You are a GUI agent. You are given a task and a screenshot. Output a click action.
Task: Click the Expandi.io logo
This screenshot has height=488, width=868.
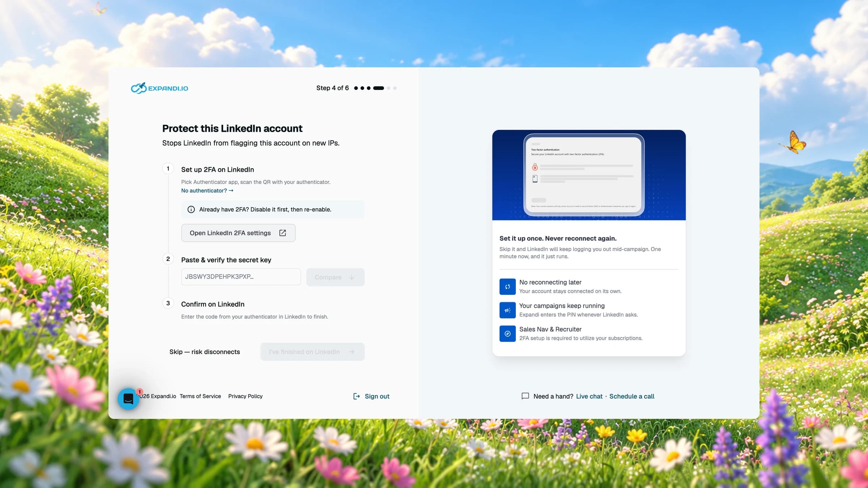tap(159, 88)
